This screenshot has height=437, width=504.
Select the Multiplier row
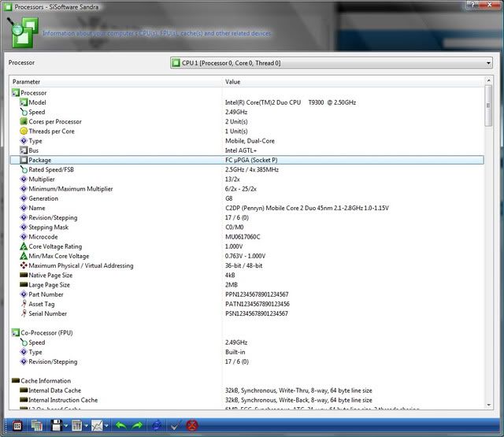pos(246,179)
